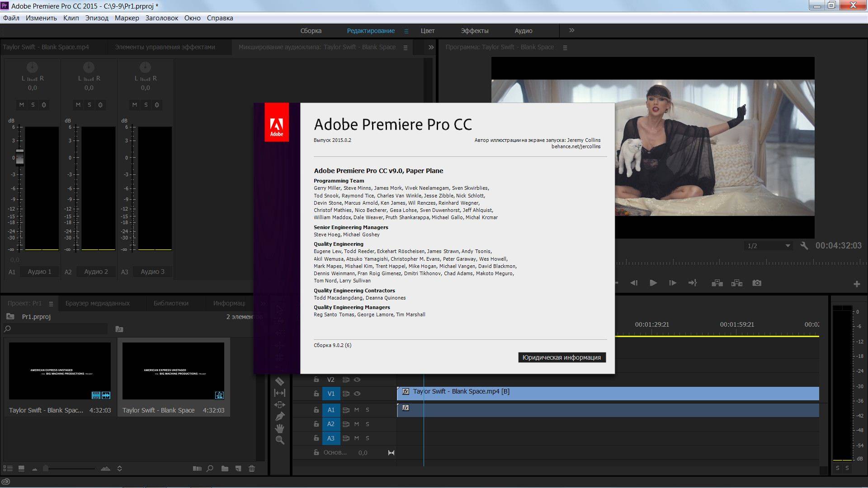Select the Slip tool in the tools panel
This screenshot has width=868, height=488.
(279, 393)
